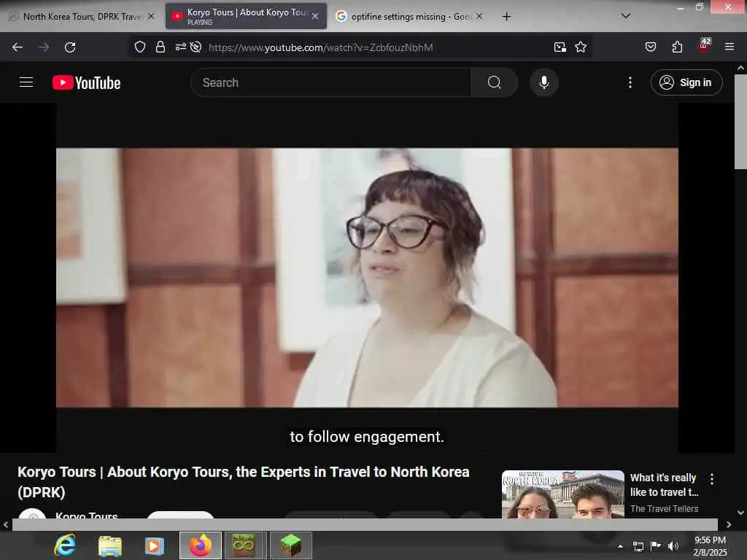Open the YouTube guide hamburger menu

[x=26, y=82]
